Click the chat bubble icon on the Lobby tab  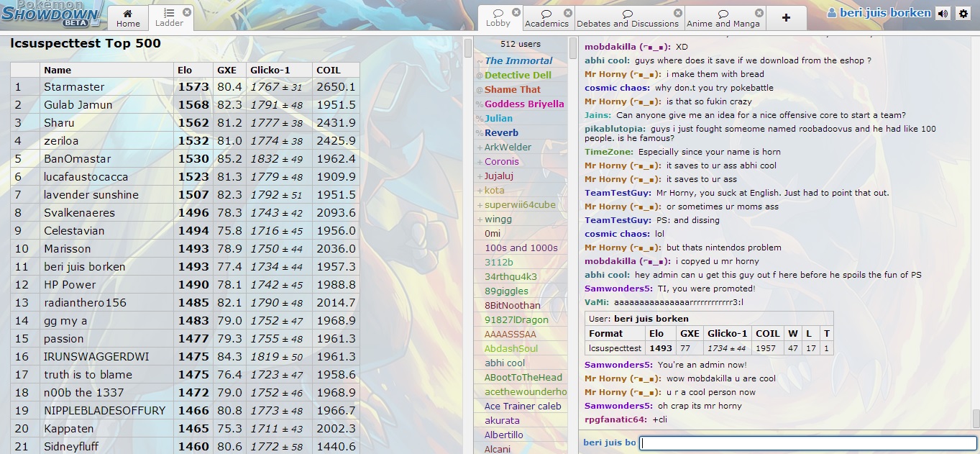click(500, 13)
